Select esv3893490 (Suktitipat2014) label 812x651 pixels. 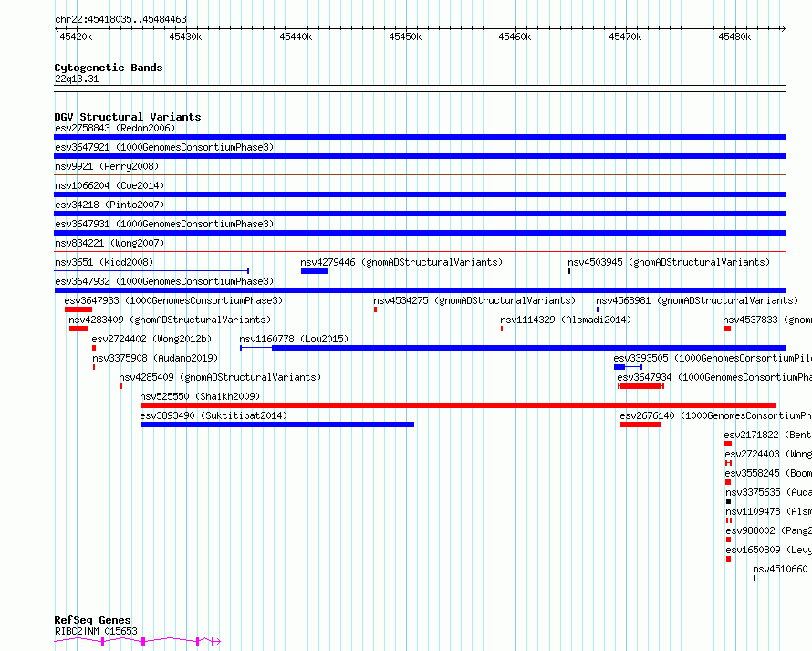click(213, 415)
